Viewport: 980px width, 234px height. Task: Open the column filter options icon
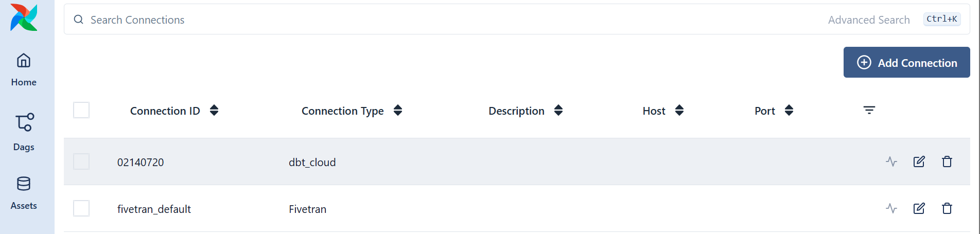(869, 111)
